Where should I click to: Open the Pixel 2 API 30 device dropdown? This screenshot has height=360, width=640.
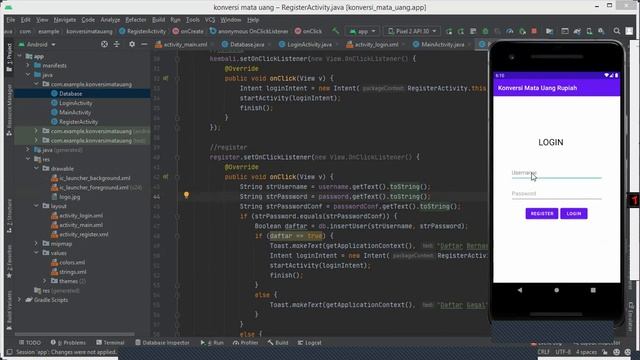click(x=411, y=31)
